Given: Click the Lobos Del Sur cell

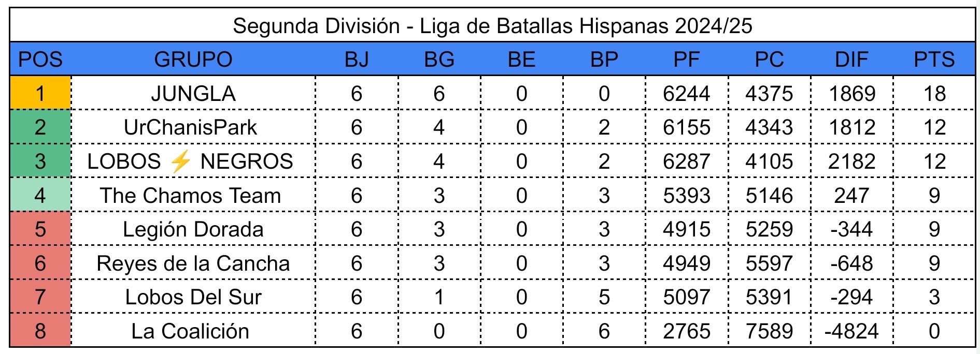Looking at the screenshot, I should tap(193, 297).
